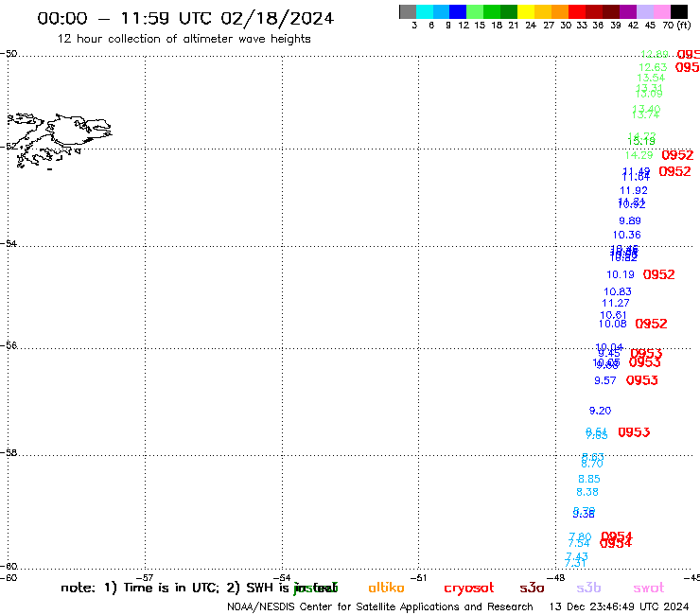Click subtitle "12 hour collection of altimeter wave heights"
The height and width of the screenshot is (615, 700).
184,39
